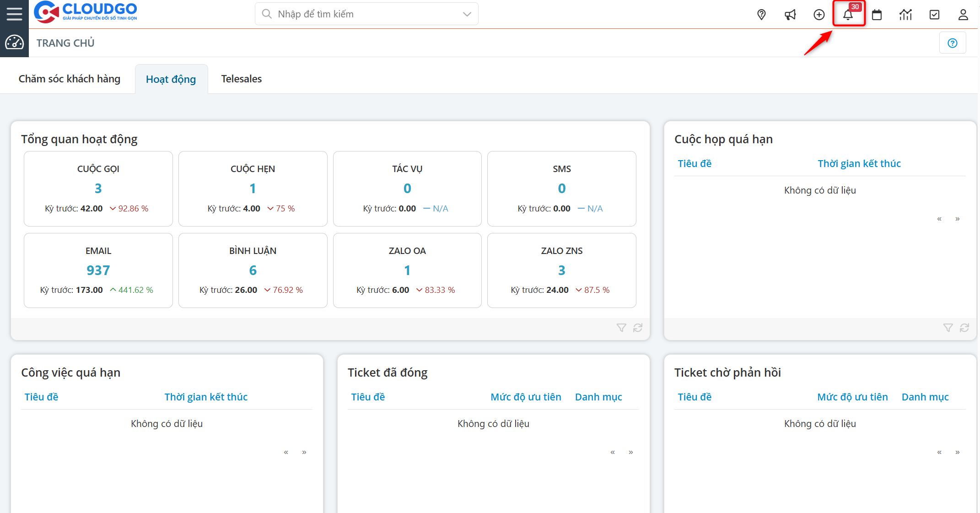The image size is (980, 513).
Task: Open the user profile icon
Action: 963,15
